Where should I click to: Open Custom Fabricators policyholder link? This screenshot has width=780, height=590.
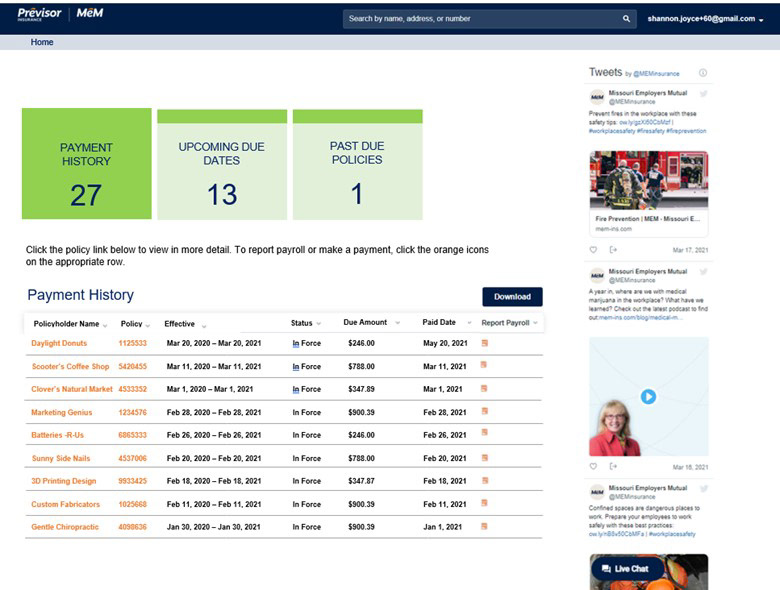pyautogui.click(x=66, y=504)
